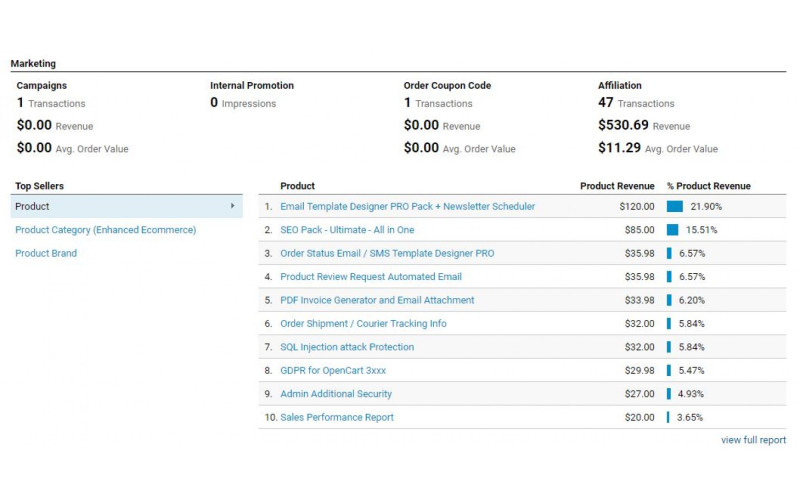Click the $530.69 Affiliation revenue value
This screenshot has height=500, width=800.
coord(623,126)
